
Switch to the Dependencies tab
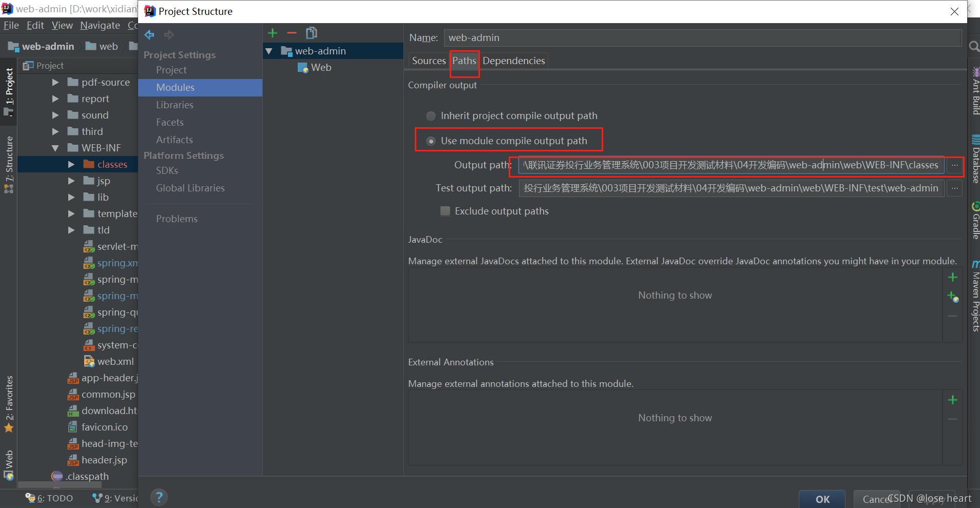[x=514, y=61]
